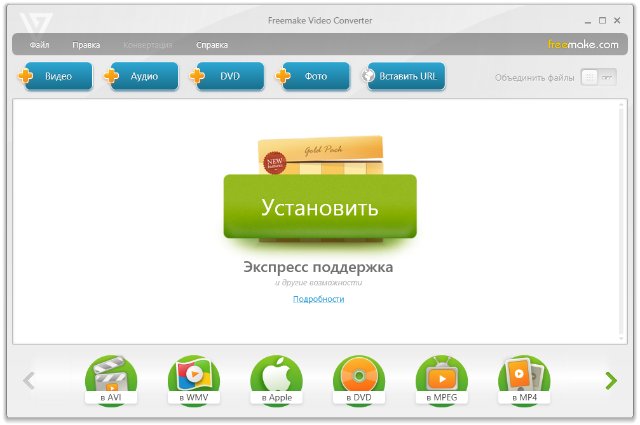The image size is (640, 425).
Task: Open the Правка menu
Action: (86, 45)
